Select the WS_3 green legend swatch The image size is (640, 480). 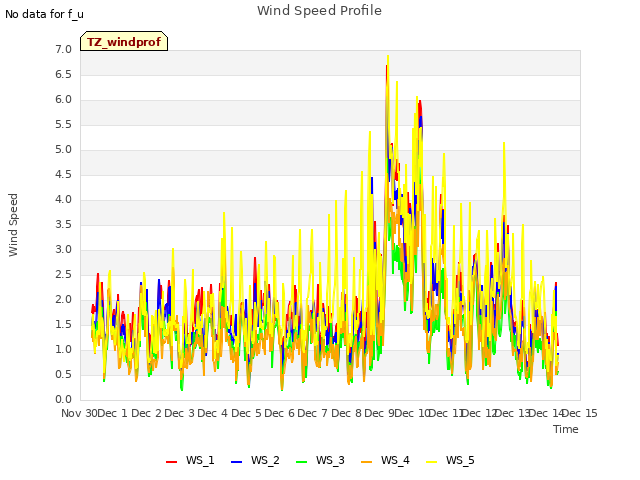click(x=301, y=461)
